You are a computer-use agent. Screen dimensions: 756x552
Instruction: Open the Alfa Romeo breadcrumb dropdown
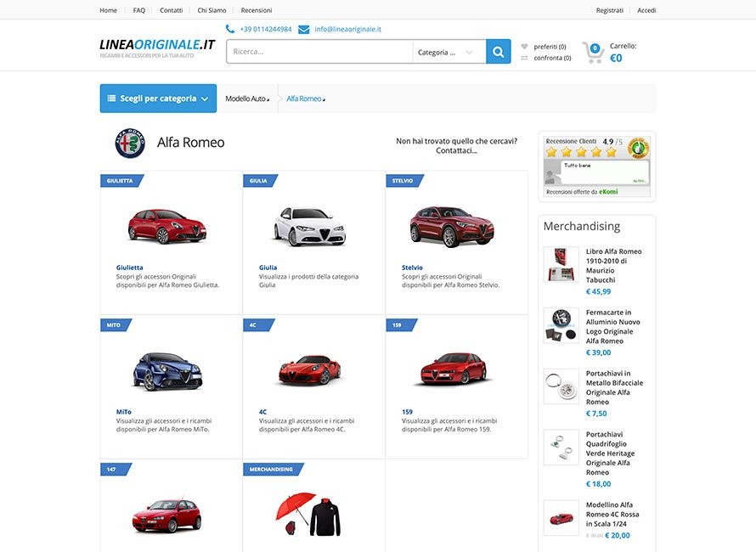coord(306,99)
